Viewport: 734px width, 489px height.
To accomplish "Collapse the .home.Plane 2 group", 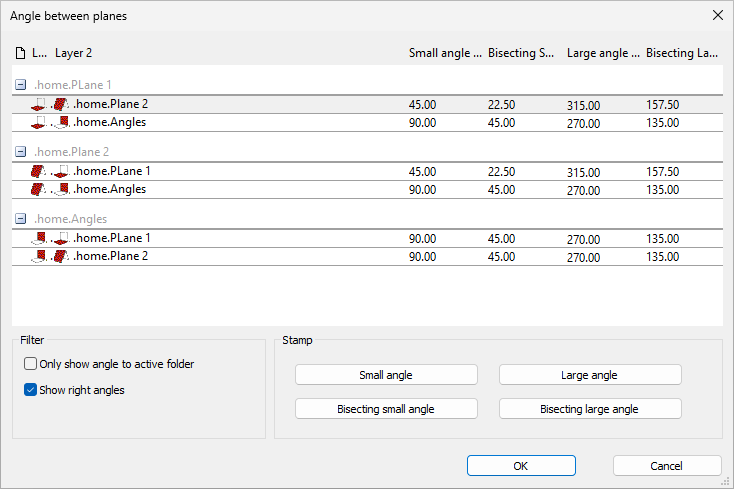I will pyautogui.click(x=21, y=152).
